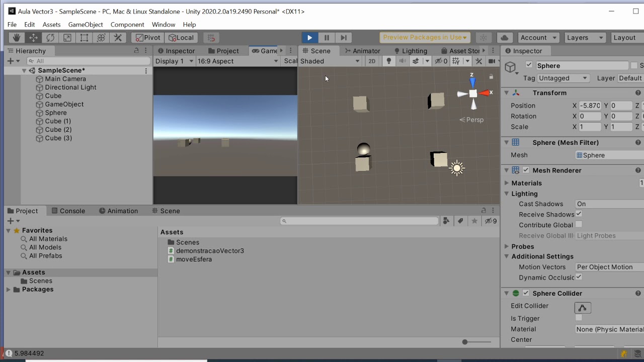Toggle scene audio speaker icon

tap(403, 61)
